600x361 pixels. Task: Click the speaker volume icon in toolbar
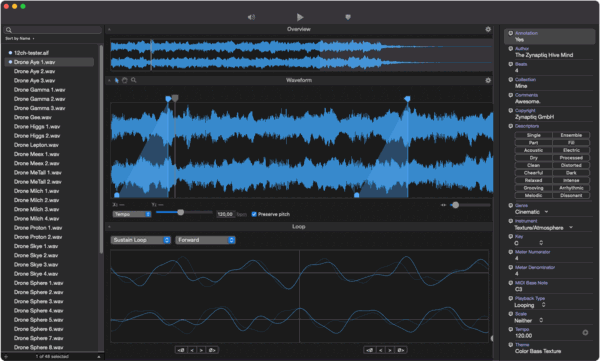point(251,17)
